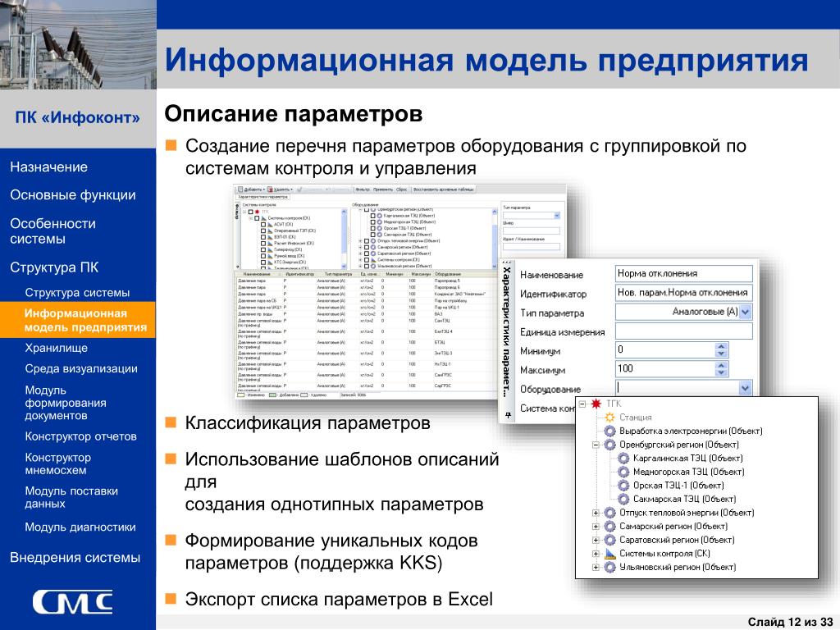The height and width of the screenshot is (630, 840).
Task: Click the Удалено legend color swatch
Action: (304, 395)
